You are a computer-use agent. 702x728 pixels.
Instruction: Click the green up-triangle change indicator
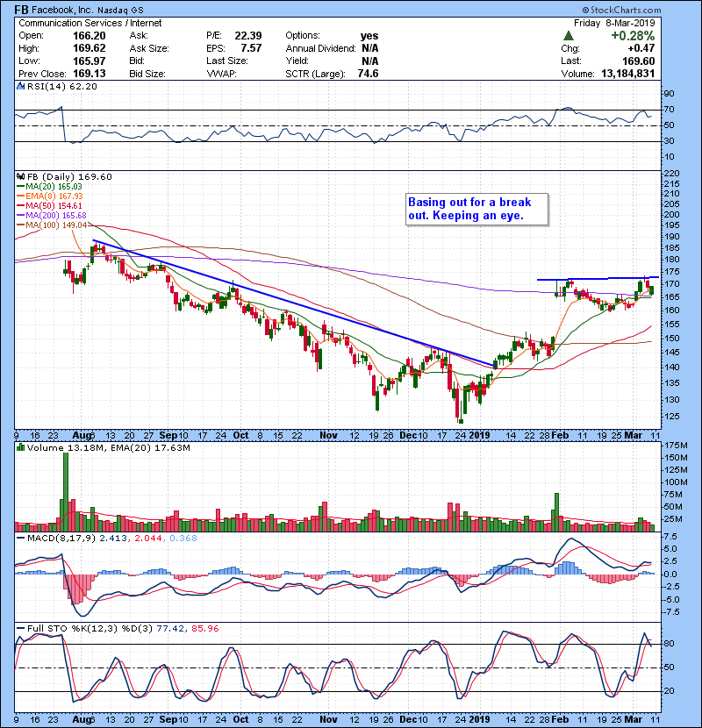pyautogui.click(x=569, y=36)
